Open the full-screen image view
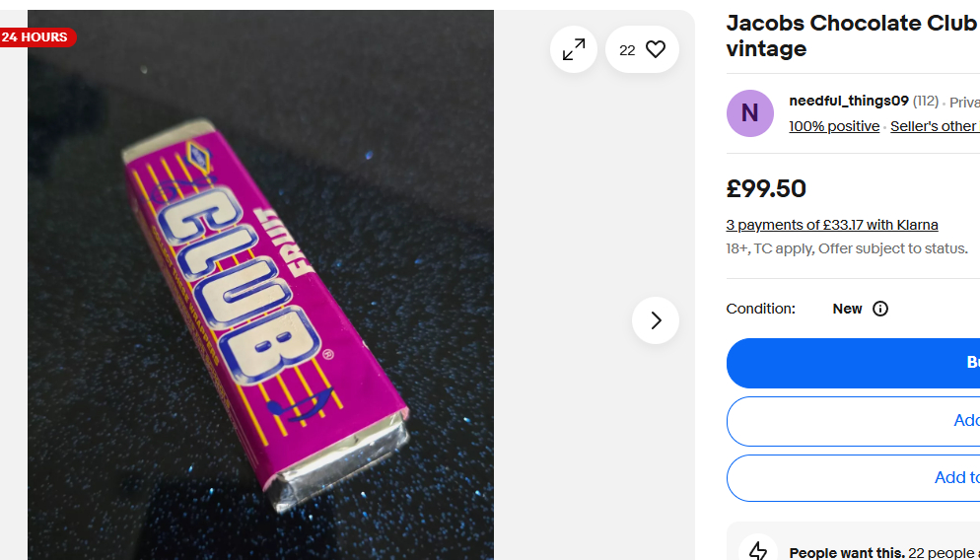Screen dimensions: 980x560 574,49
